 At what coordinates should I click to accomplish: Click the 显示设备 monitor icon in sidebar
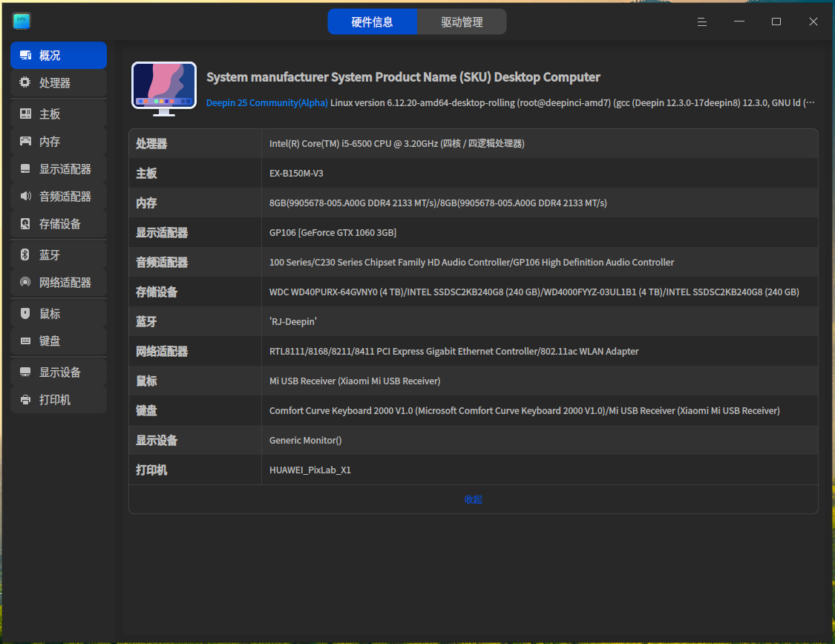coord(25,372)
